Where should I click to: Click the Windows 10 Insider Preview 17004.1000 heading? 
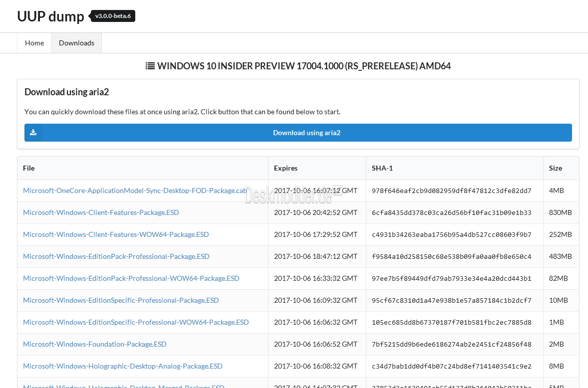click(304, 66)
